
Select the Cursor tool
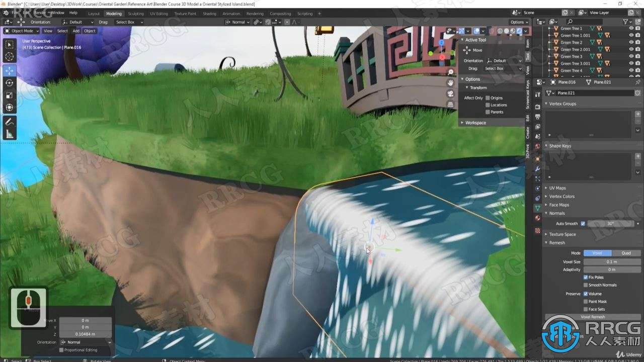(10, 57)
